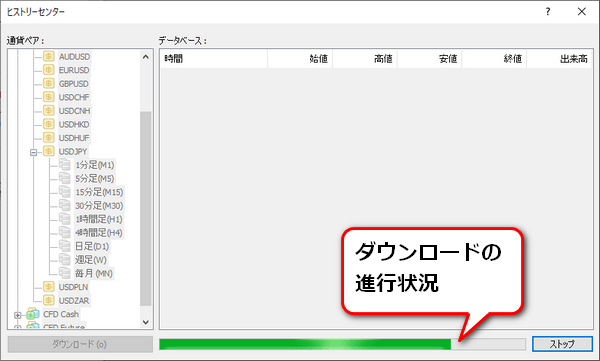This screenshot has width=600, height=361.
Task: Open the 1分足(M1) timeframe
Action: click(x=95, y=165)
